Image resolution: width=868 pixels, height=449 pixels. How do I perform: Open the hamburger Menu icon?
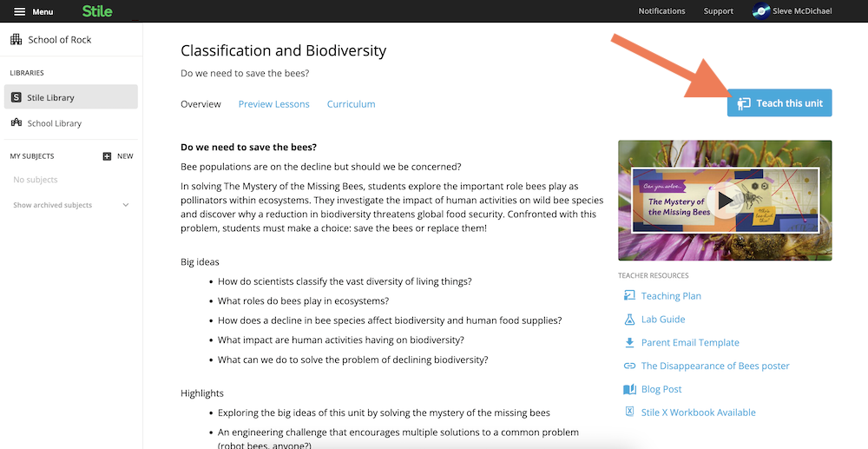click(x=19, y=11)
